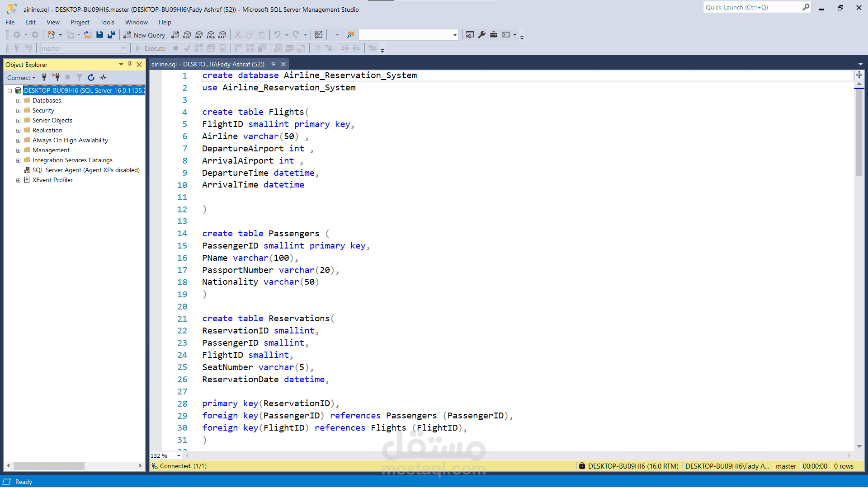The width and height of the screenshot is (868, 488).
Task: Collapse the DESKTOP-BU09HI6 server node
Action: click(x=9, y=91)
